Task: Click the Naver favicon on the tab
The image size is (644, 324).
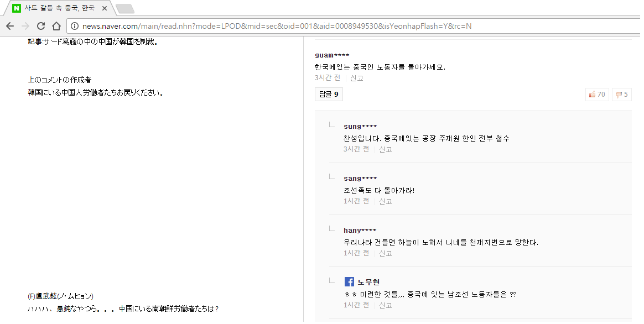Action: tap(17, 8)
